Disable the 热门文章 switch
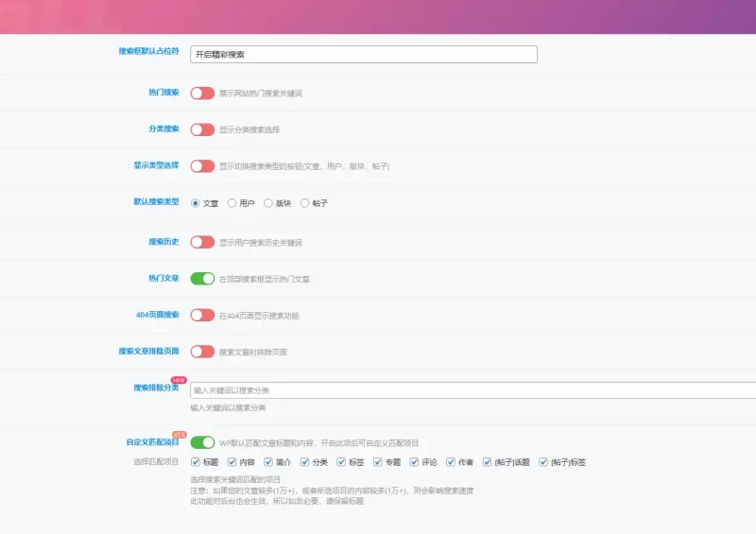 point(202,279)
